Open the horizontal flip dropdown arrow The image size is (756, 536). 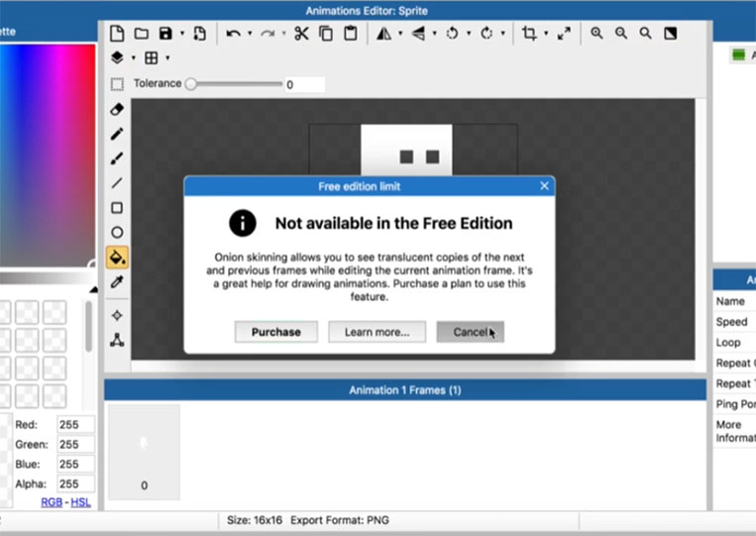(400, 34)
